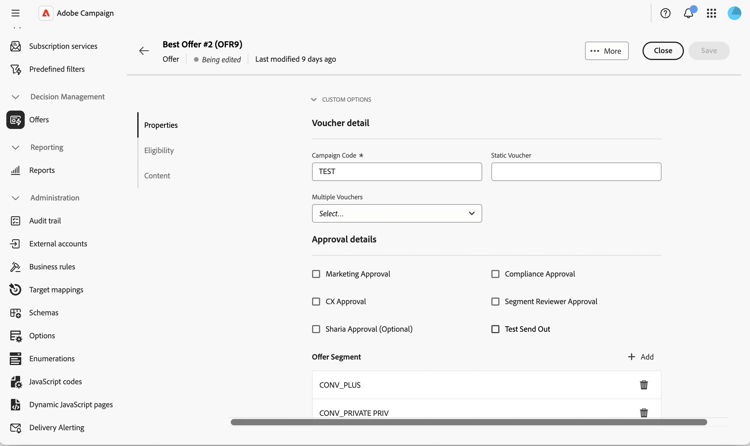Image resolution: width=750 pixels, height=446 pixels.
Task: Click the Target mappings icon
Action: coord(16,290)
